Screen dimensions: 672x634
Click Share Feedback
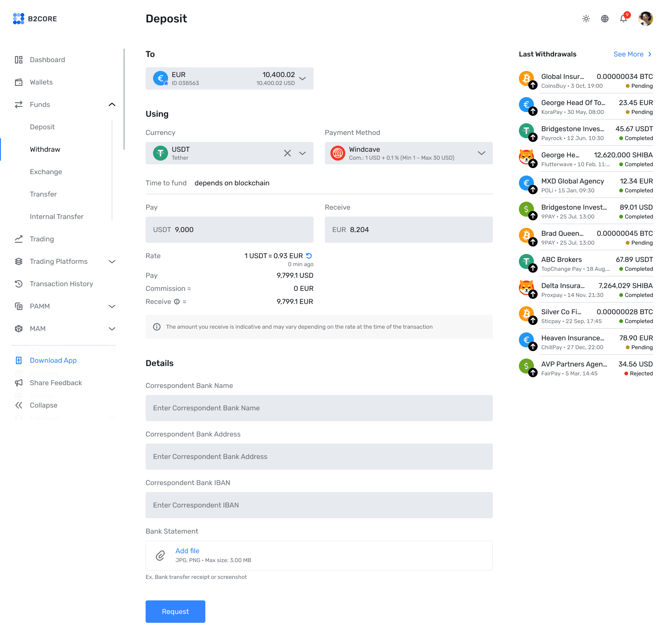point(56,383)
